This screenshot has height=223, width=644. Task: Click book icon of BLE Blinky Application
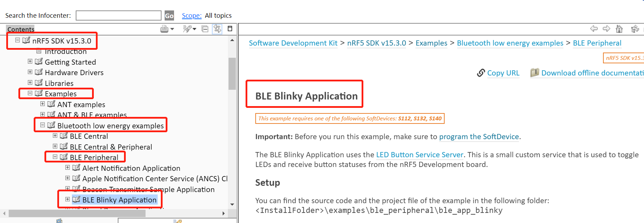click(76, 199)
